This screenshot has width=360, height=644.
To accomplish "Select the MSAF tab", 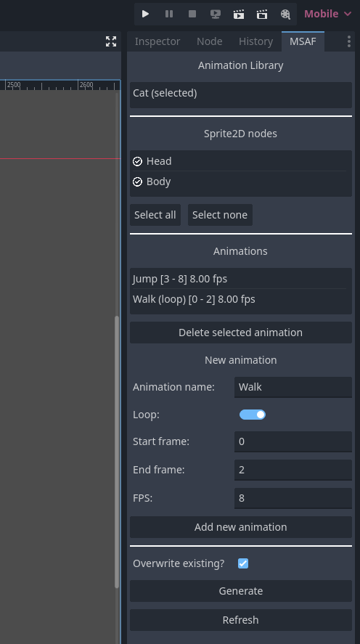I will point(303,41).
